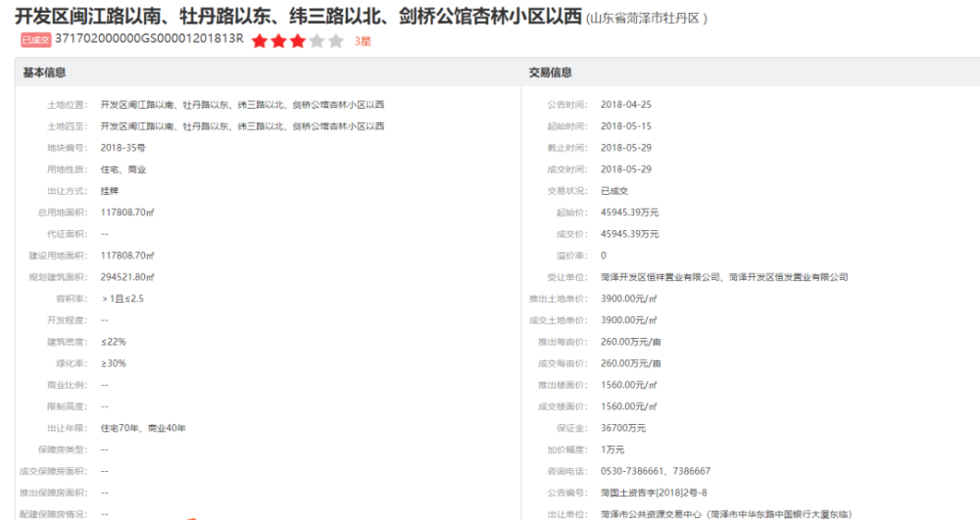Click the 成交价 45945.39万元 value
The height and width of the screenshot is (520, 980).
(x=630, y=234)
